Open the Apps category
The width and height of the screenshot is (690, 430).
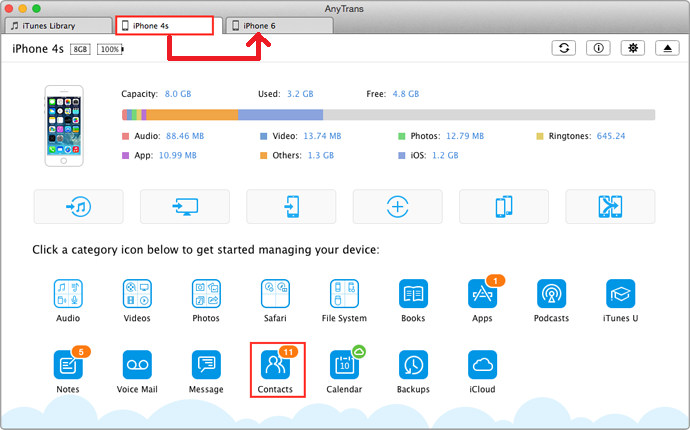tap(482, 294)
